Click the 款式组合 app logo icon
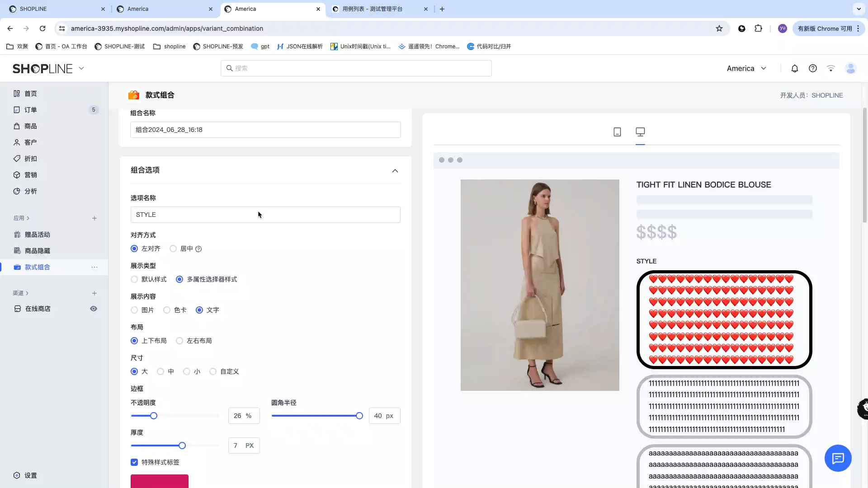868x488 pixels. (134, 95)
